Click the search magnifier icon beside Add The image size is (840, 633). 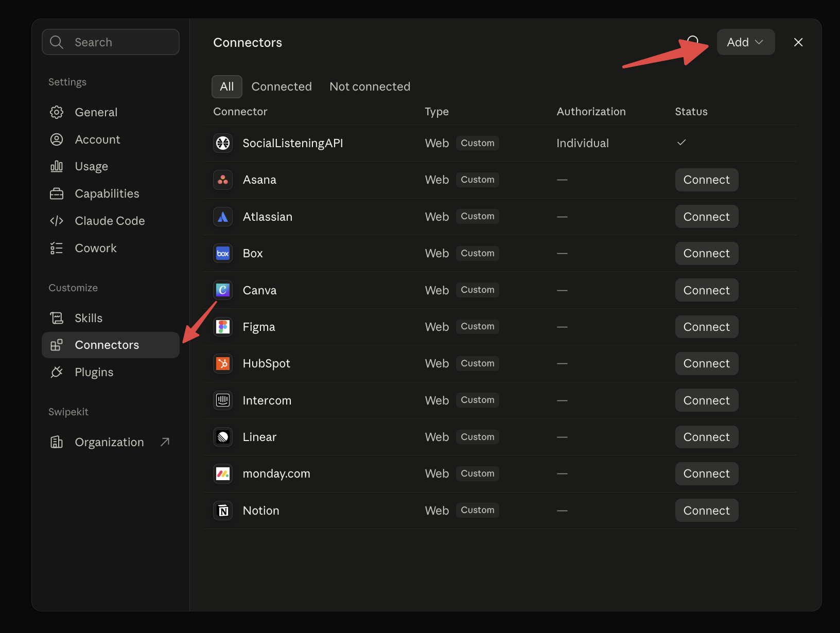tap(693, 41)
